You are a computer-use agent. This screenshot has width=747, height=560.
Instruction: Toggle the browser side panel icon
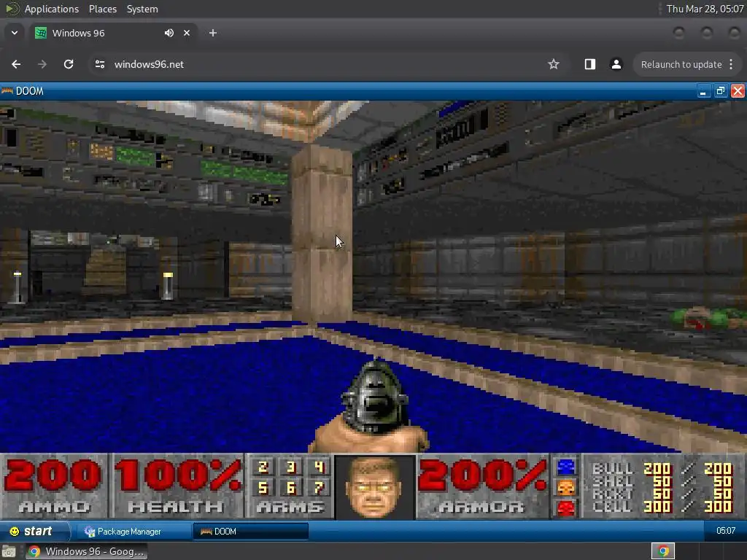point(589,64)
